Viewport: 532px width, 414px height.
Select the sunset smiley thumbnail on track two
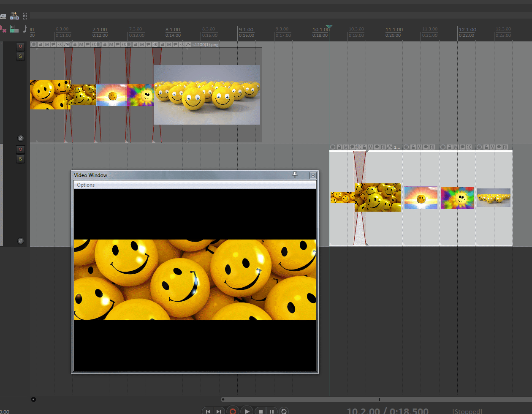[421, 198]
